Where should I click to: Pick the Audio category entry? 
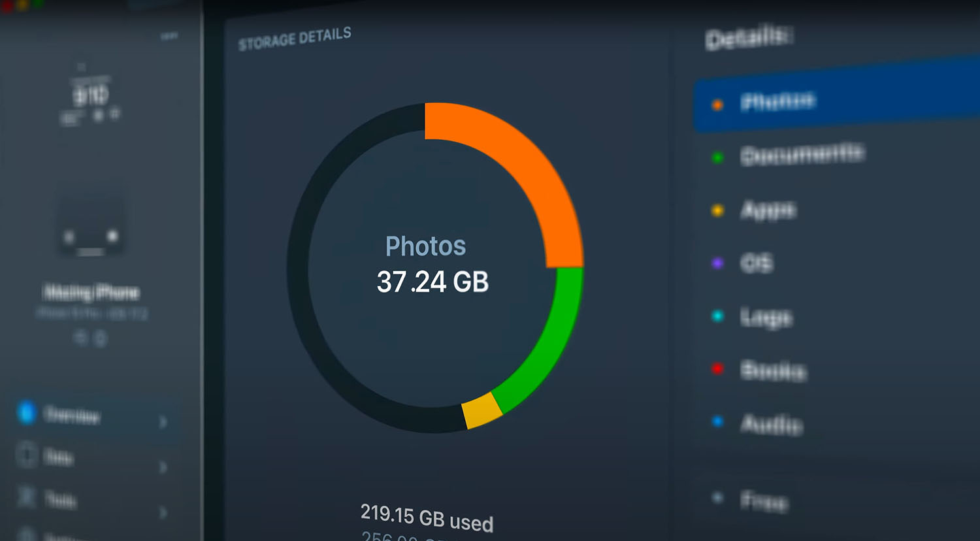click(x=771, y=424)
